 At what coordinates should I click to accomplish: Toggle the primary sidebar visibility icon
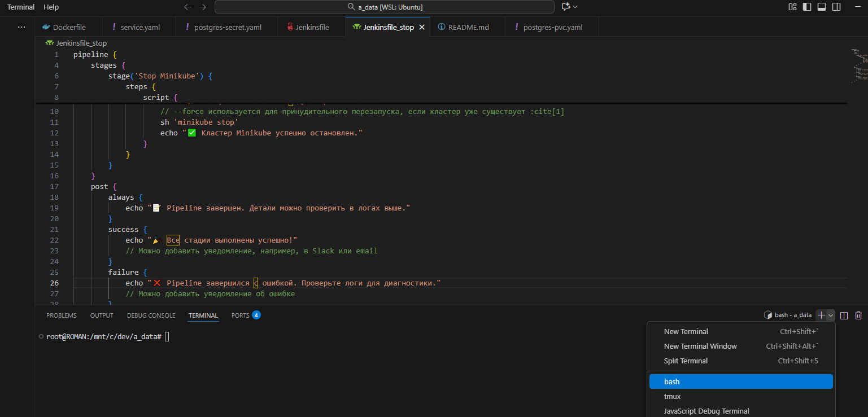pyautogui.click(x=806, y=7)
